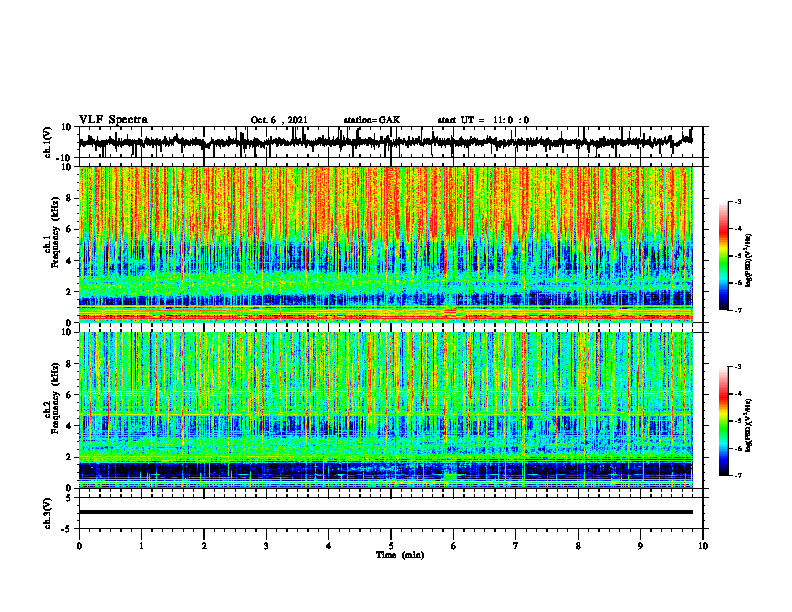Click the ch.1 'Frequency (kHz)' axis label
792x612 pixels.
point(55,233)
